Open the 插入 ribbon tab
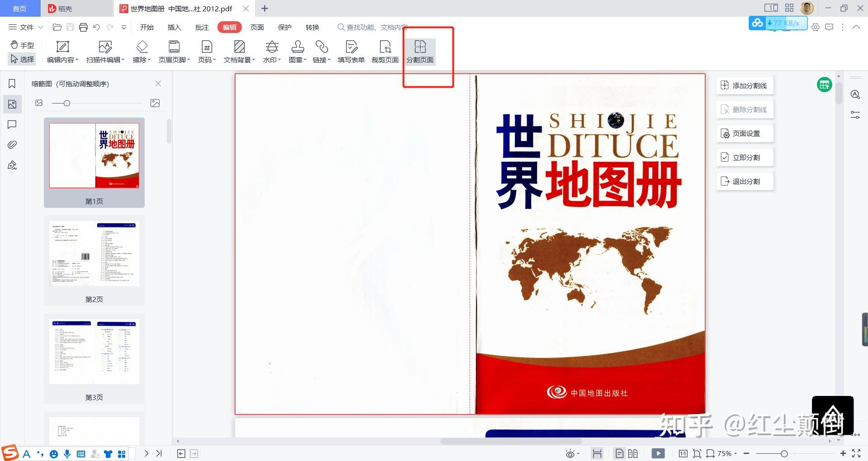The height and width of the screenshot is (461, 868). [175, 27]
